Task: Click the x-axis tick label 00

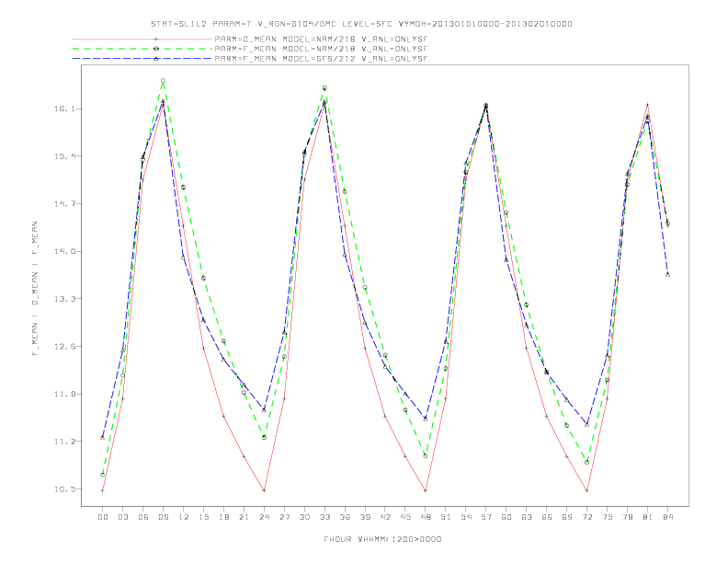Action: (103, 517)
